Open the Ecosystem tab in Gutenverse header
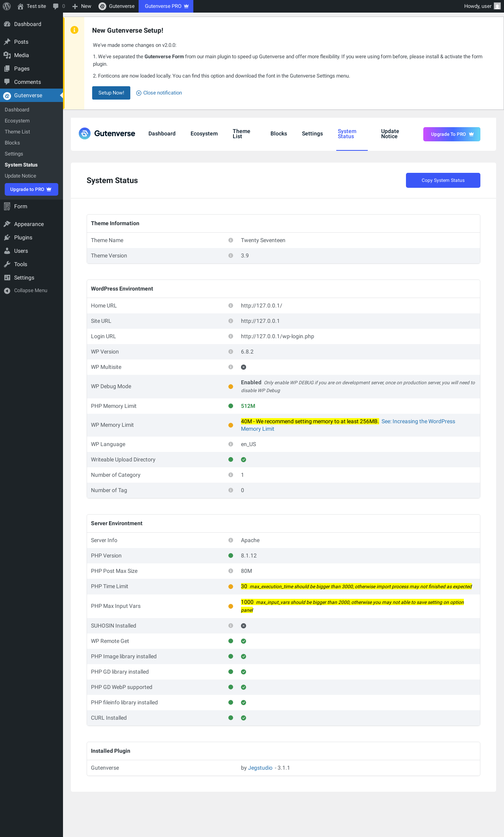This screenshot has width=504, height=837. pos(204,134)
